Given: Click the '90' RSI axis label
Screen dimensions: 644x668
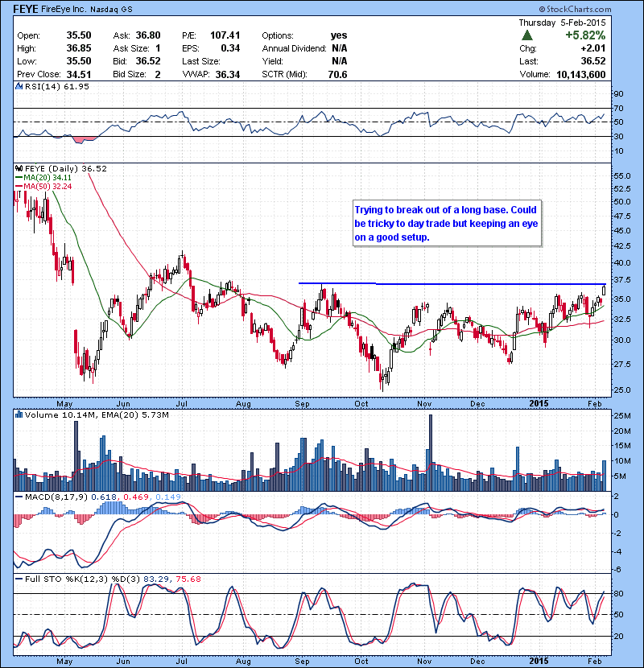Looking at the screenshot, I should (x=618, y=93).
